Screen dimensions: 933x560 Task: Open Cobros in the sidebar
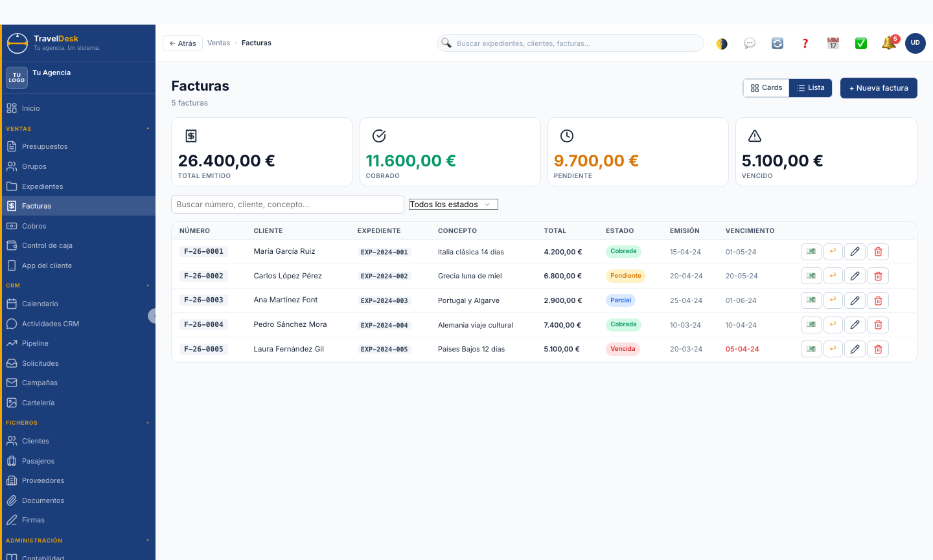(78, 226)
